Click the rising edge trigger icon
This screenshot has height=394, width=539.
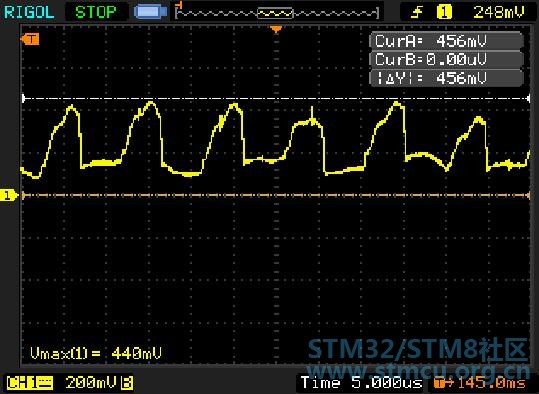click(x=417, y=12)
